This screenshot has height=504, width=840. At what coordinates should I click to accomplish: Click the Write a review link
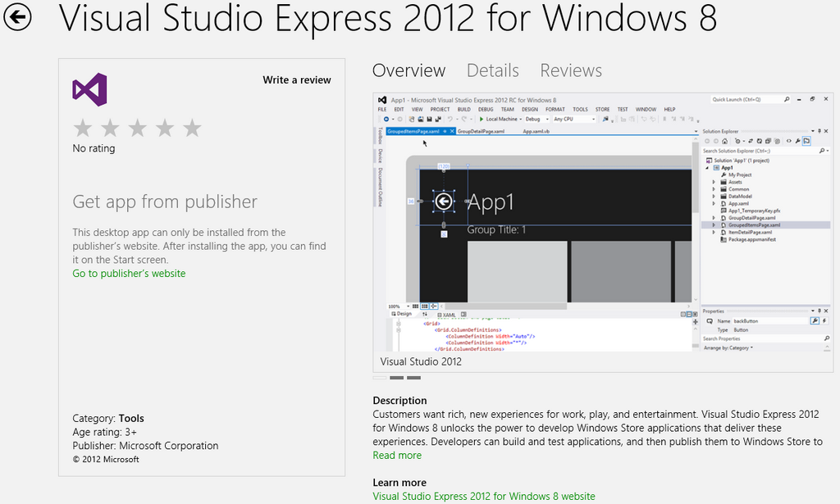(x=296, y=80)
